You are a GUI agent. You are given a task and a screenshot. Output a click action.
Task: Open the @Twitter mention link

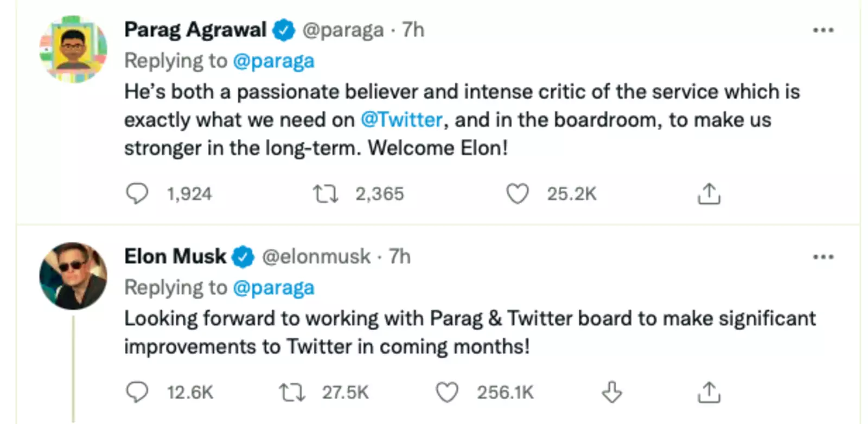tap(401, 120)
